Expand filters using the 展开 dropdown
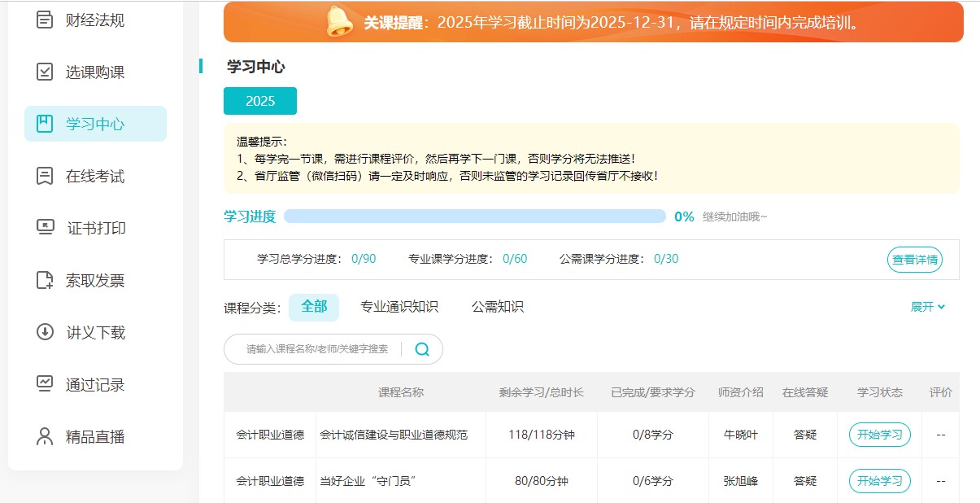This screenshot has height=503, width=980. point(927,307)
